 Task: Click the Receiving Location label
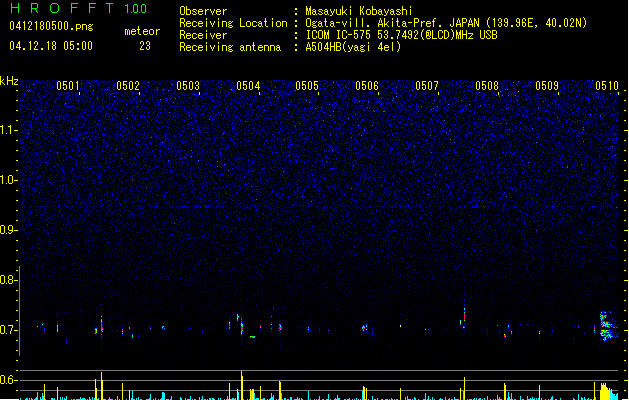(x=233, y=23)
